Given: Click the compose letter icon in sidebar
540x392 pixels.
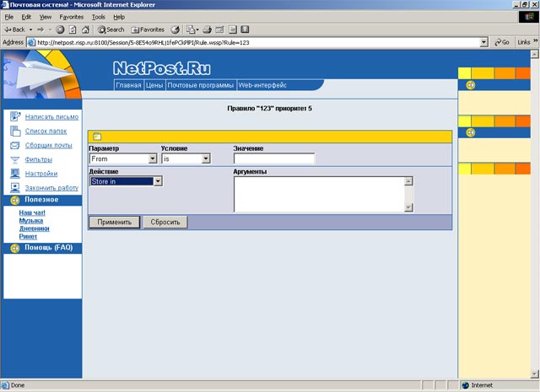Looking at the screenshot, I should tap(15, 116).
